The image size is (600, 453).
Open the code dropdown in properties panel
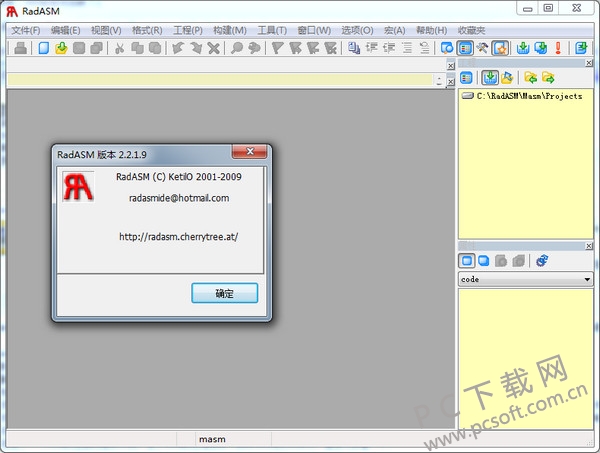pos(525,279)
